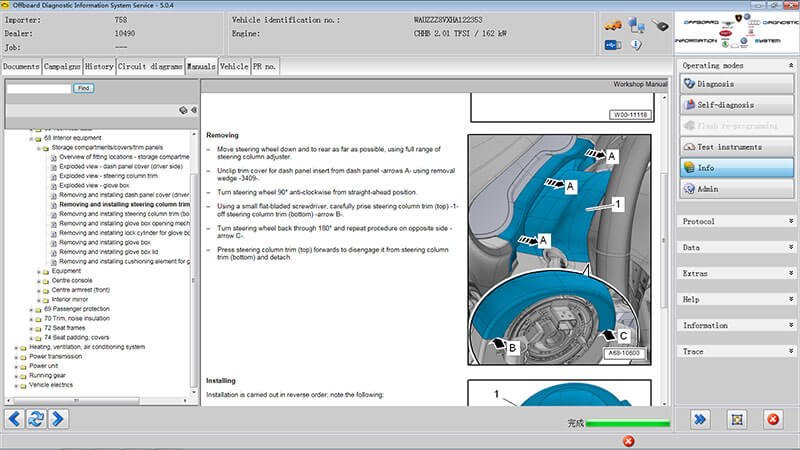
Task: Click the Removing heading text
Action: coord(222,135)
